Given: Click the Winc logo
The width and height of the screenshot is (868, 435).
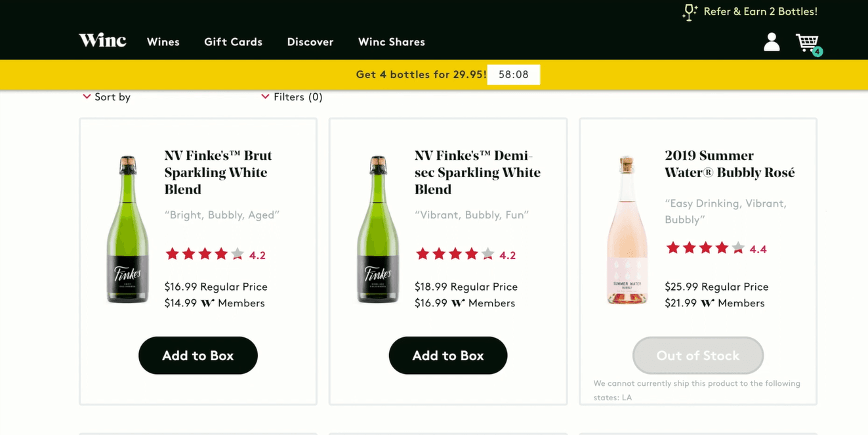Looking at the screenshot, I should pyautogui.click(x=102, y=41).
